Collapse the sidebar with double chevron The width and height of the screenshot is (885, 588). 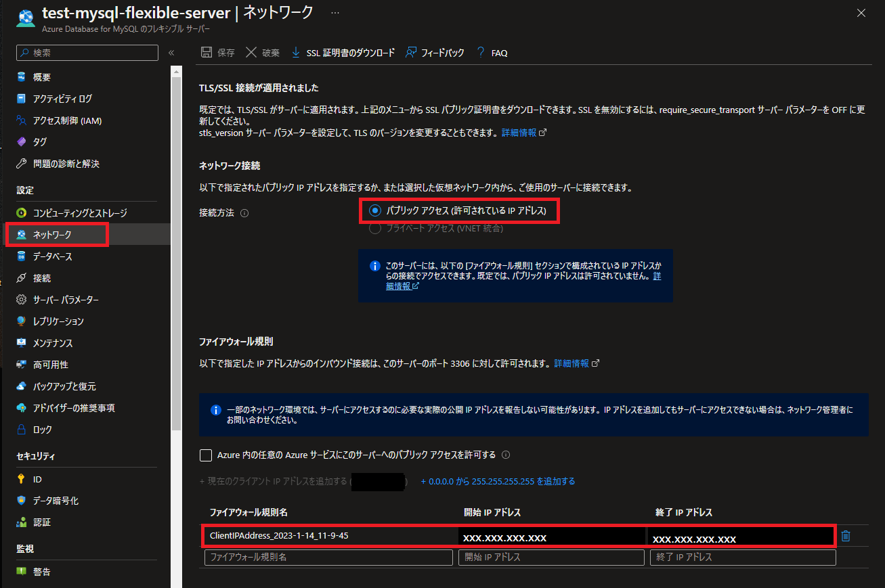pos(171,53)
